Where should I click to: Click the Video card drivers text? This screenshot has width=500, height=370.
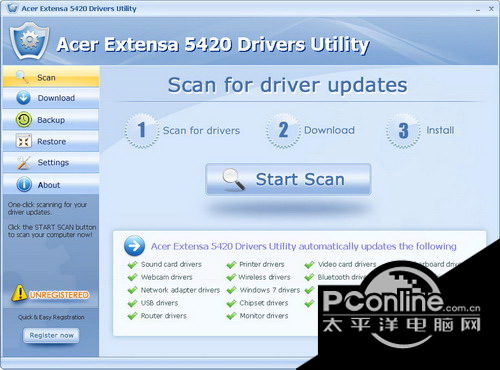(x=347, y=264)
